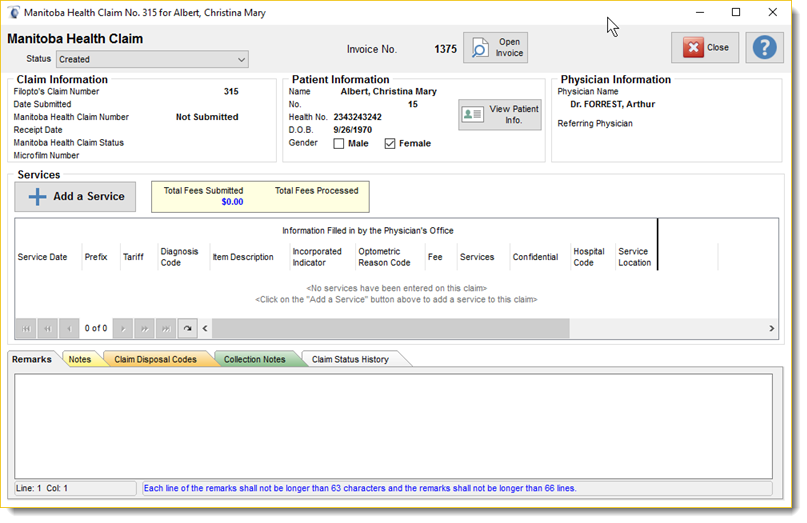The width and height of the screenshot is (807, 523).
Task: Click the red X Close button
Action: (705, 47)
